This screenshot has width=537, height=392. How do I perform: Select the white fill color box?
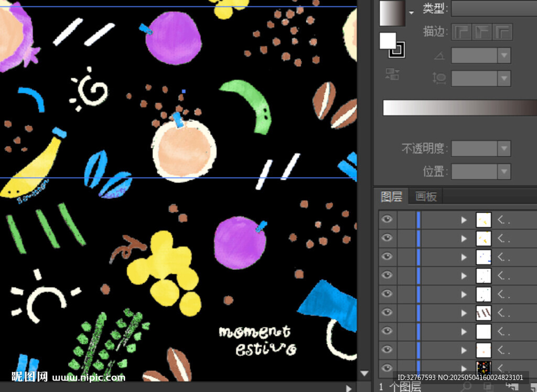click(x=388, y=40)
